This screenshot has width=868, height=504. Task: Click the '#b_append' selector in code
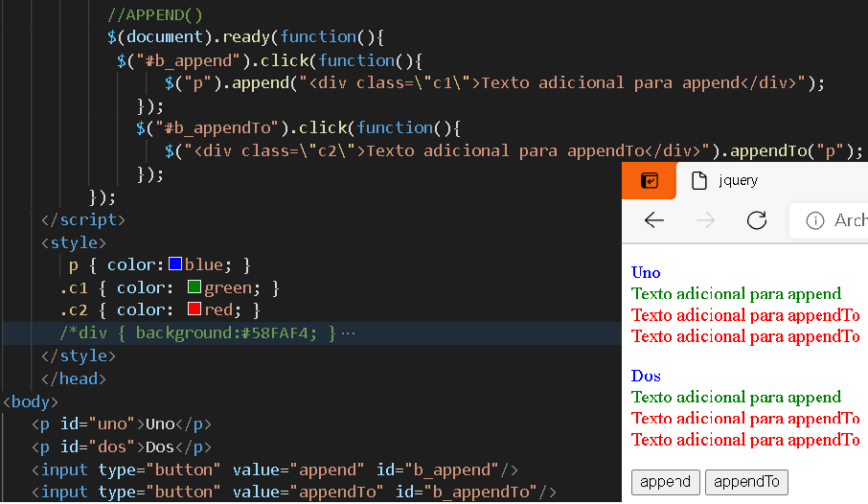pyautogui.click(x=188, y=60)
